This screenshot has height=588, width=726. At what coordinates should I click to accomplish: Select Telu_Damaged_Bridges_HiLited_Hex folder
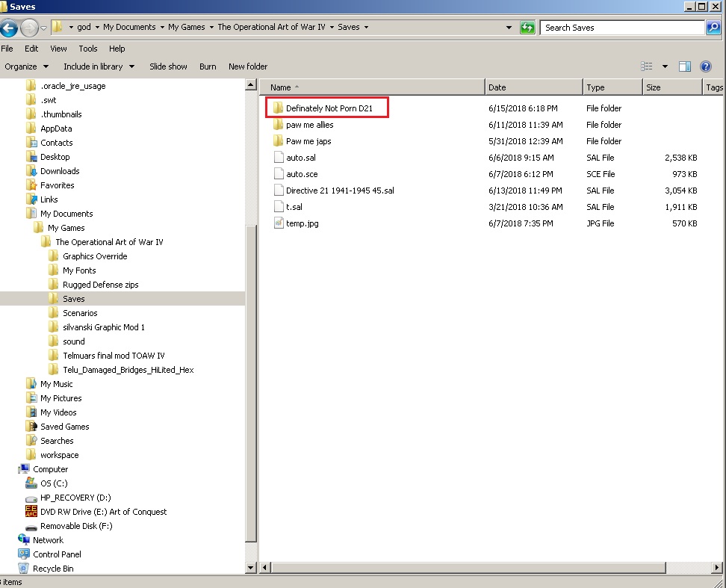coord(121,370)
